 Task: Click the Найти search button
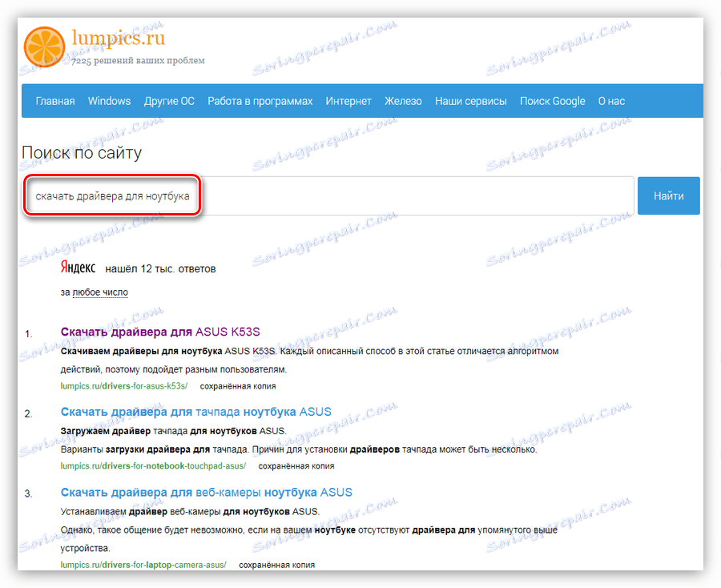669,195
